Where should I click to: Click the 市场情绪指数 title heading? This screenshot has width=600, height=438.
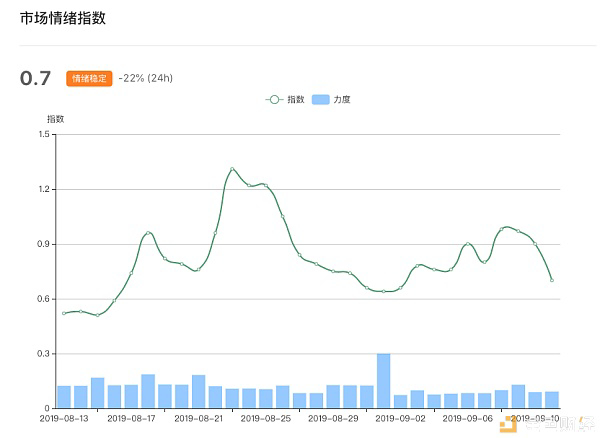click(x=63, y=18)
